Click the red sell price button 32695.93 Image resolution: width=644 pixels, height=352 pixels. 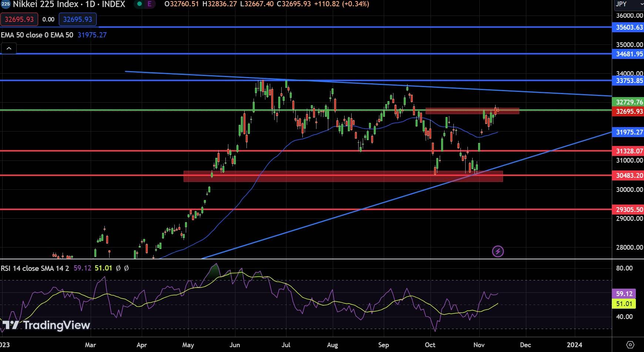19,19
